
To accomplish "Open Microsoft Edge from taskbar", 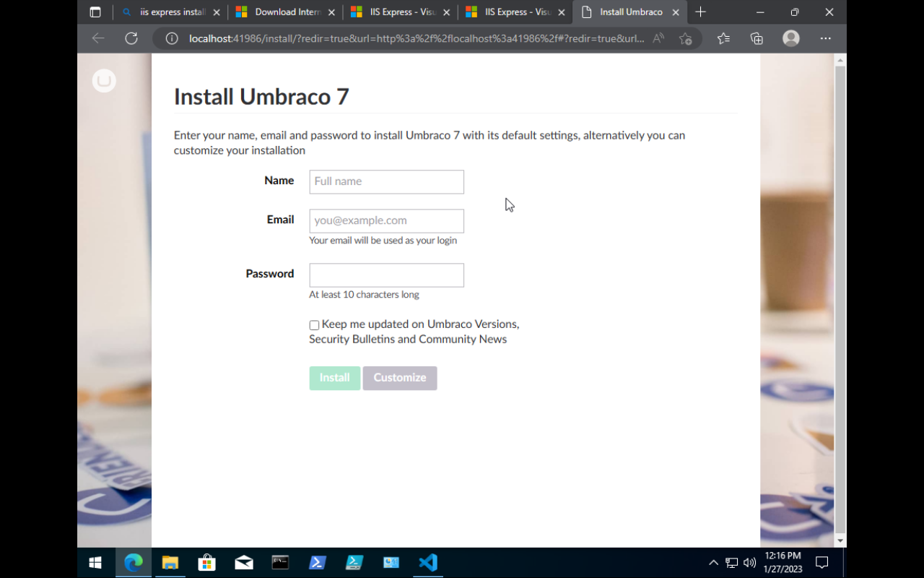I will (x=134, y=563).
